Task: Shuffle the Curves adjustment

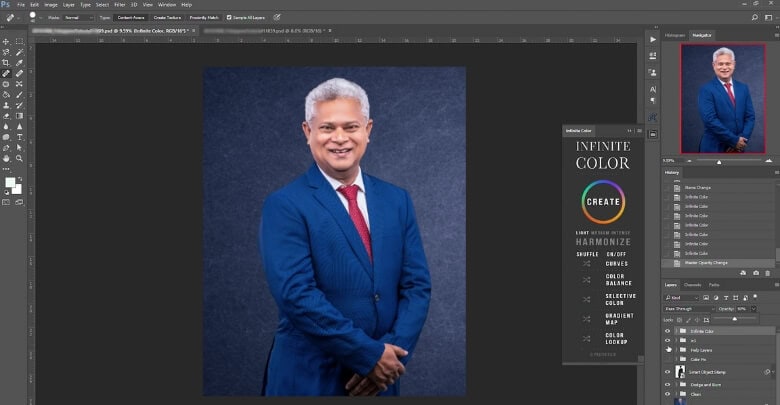Action: (x=586, y=264)
